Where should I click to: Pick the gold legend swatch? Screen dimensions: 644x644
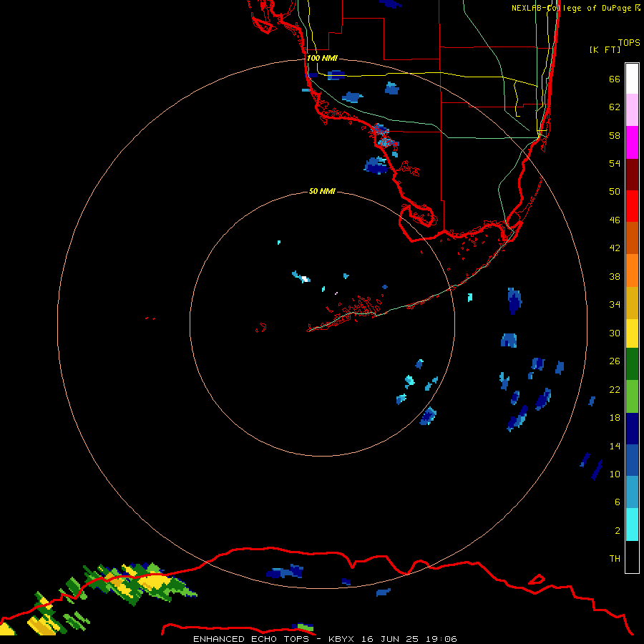coord(632,303)
